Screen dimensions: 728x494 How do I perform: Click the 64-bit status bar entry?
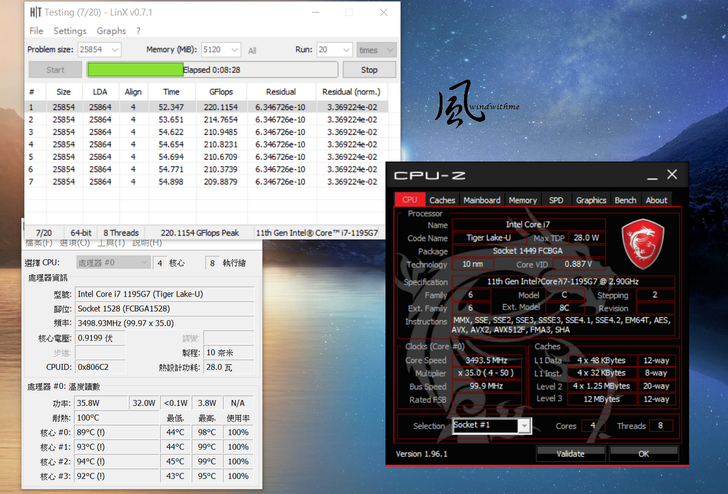(x=81, y=233)
